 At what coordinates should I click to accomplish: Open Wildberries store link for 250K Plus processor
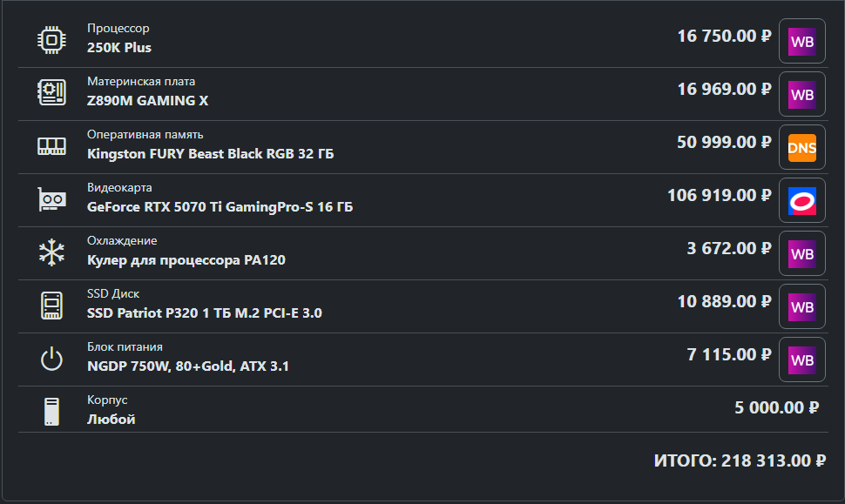pos(802,42)
